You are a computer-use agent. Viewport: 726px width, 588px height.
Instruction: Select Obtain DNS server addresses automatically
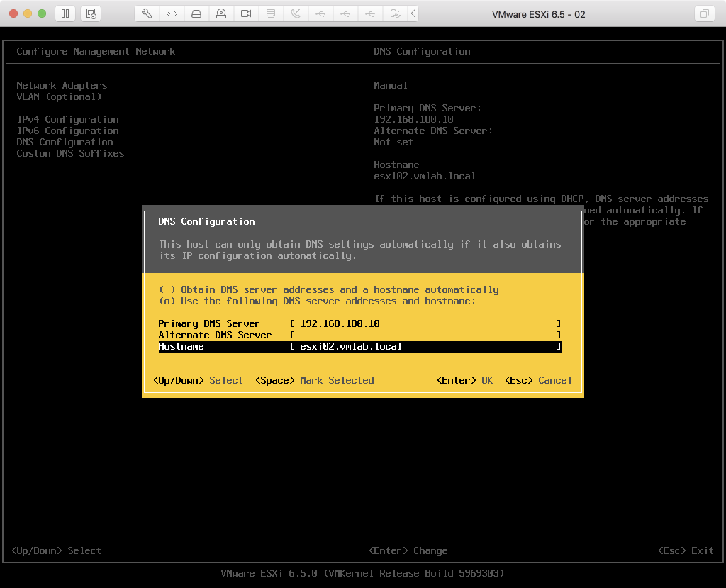(x=329, y=289)
